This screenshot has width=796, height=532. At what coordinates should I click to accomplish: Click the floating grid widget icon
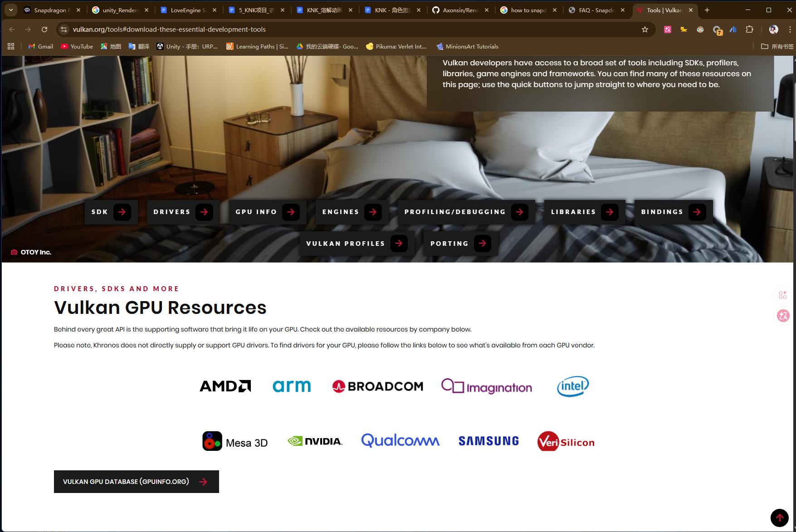[783, 295]
